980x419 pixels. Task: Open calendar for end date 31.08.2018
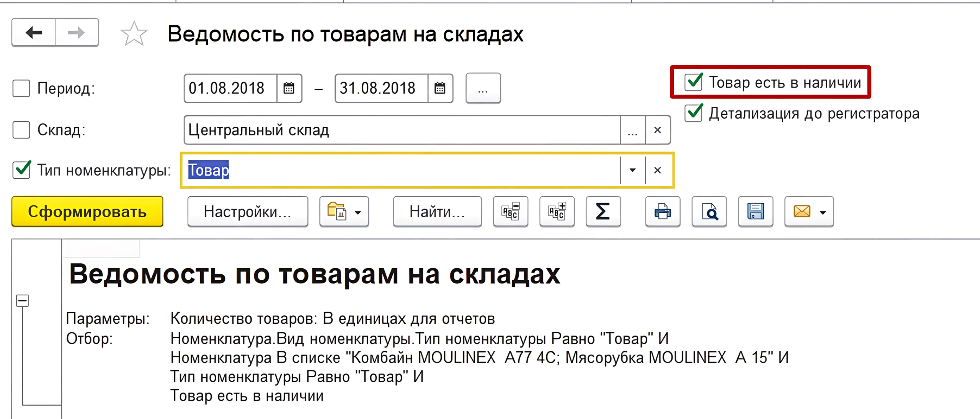tap(440, 88)
